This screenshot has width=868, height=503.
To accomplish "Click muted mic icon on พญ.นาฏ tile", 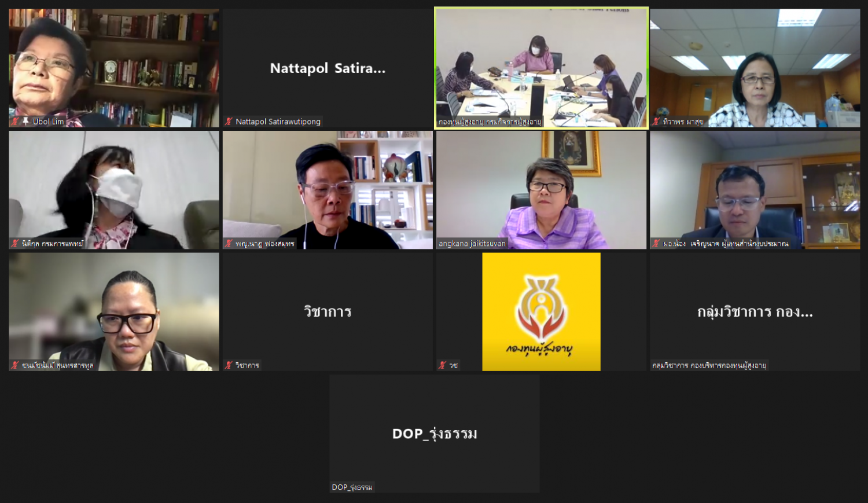I will (x=229, y=244).
